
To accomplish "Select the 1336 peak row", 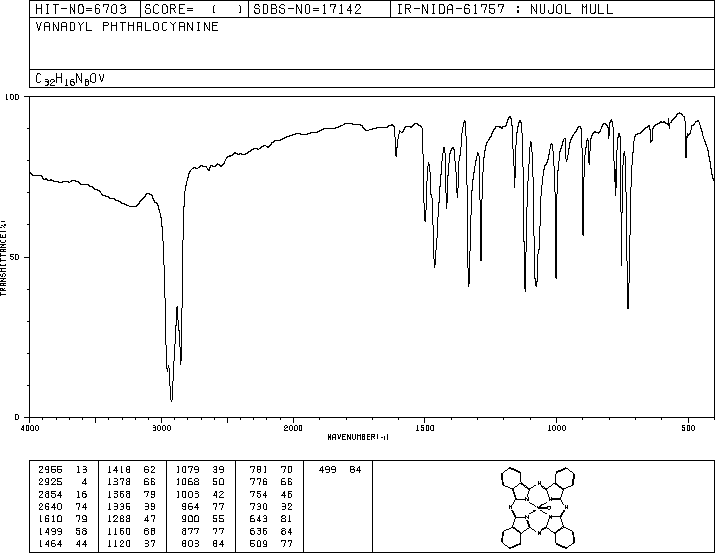I will [x=131, y=506].
